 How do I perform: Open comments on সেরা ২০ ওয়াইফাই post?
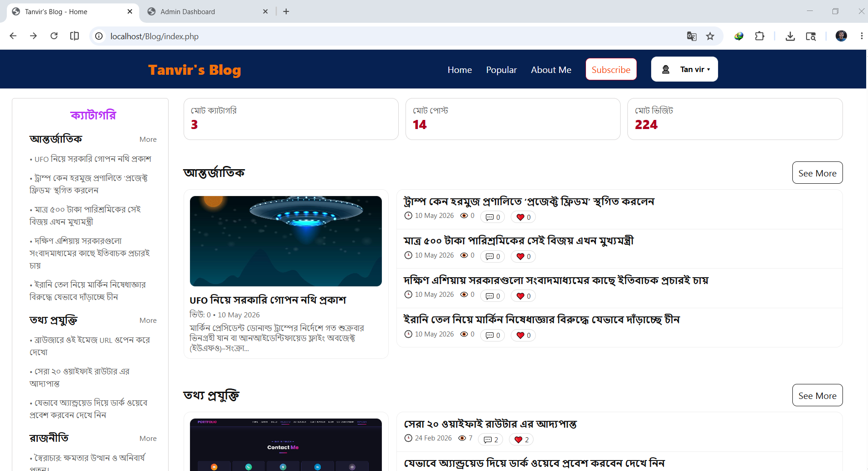coord(490,440)
